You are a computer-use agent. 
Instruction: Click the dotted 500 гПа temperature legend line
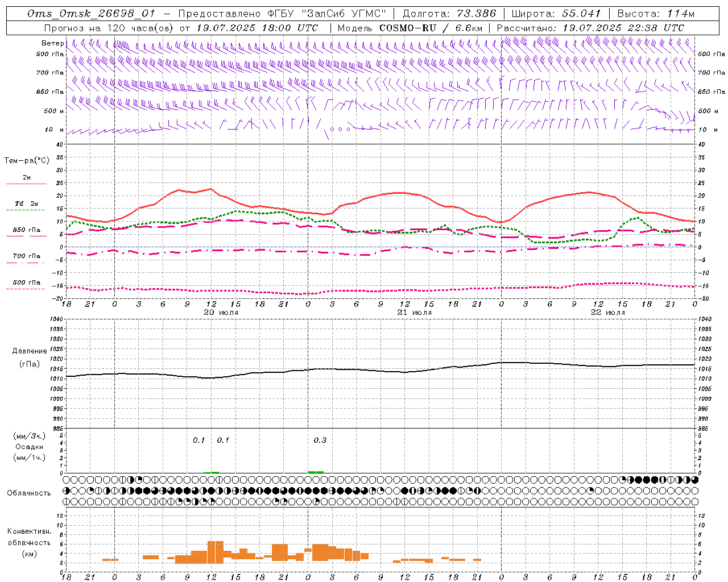(26, 289)
